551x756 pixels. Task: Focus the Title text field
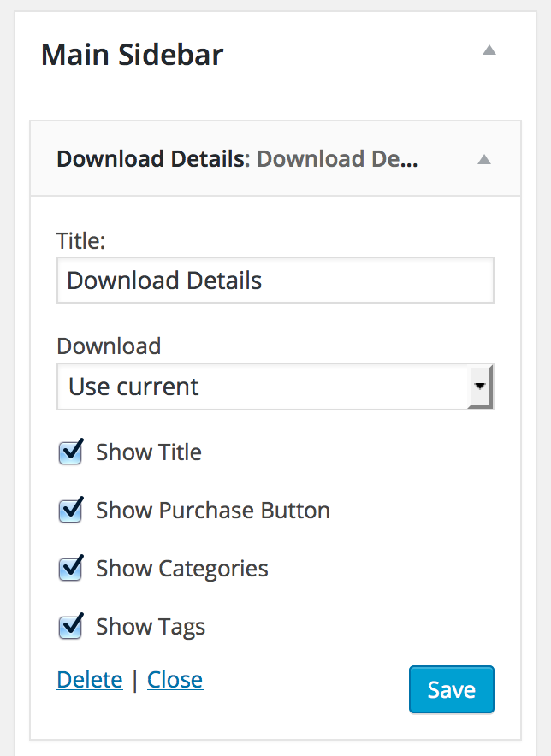(275, 281)
